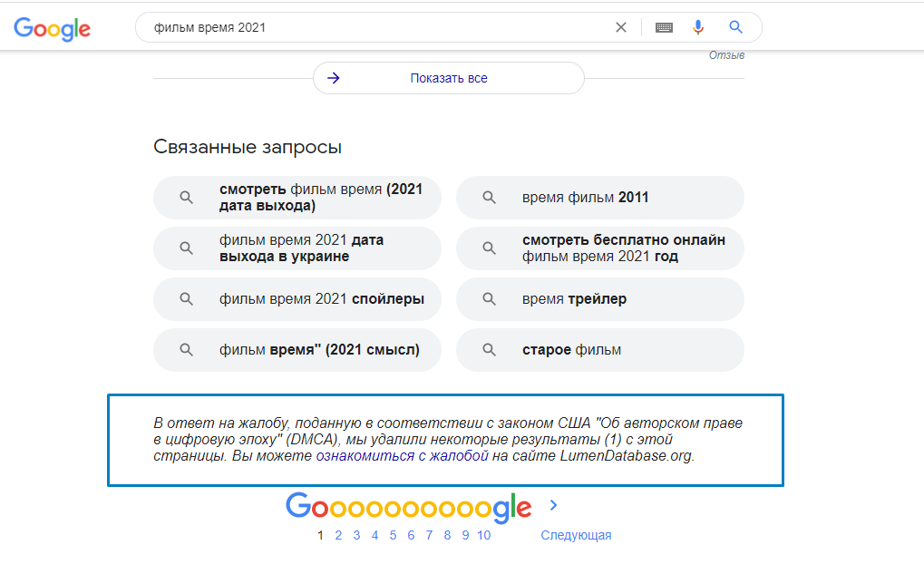Click the magnifying glass search icon
The width and height of the screenshot is (924, 574).
[734, 26]
